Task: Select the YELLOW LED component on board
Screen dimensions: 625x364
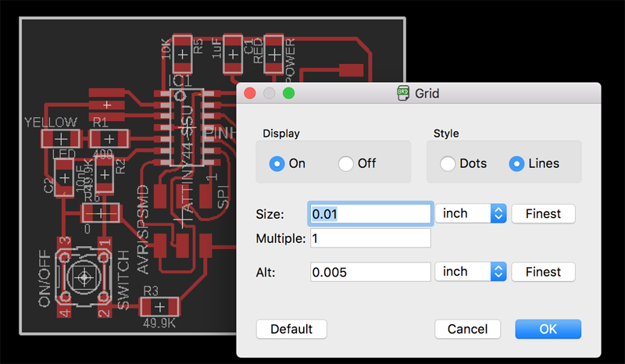Action: click(x=61, y=139)
